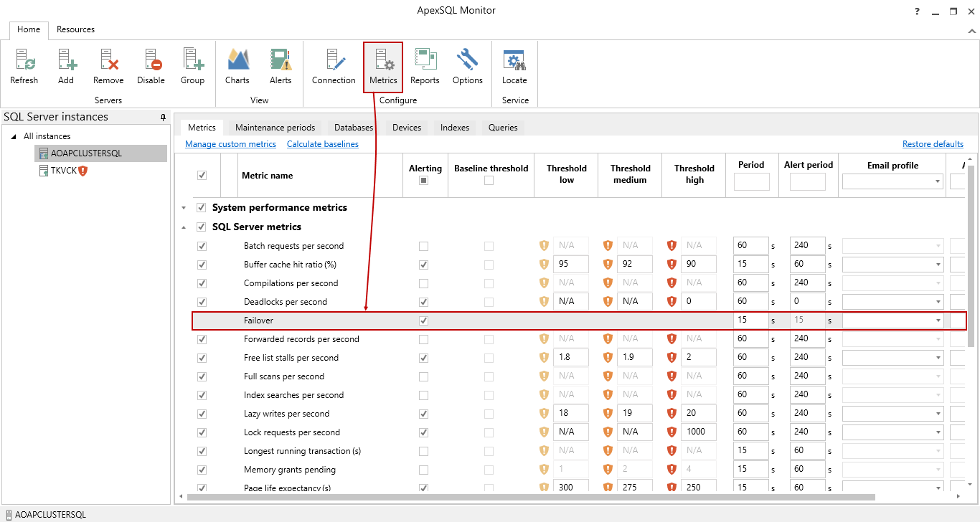Open Email profile dropdown for Failover
The image size is (980, 522).
pyautogui.click(x=938, y=321)
